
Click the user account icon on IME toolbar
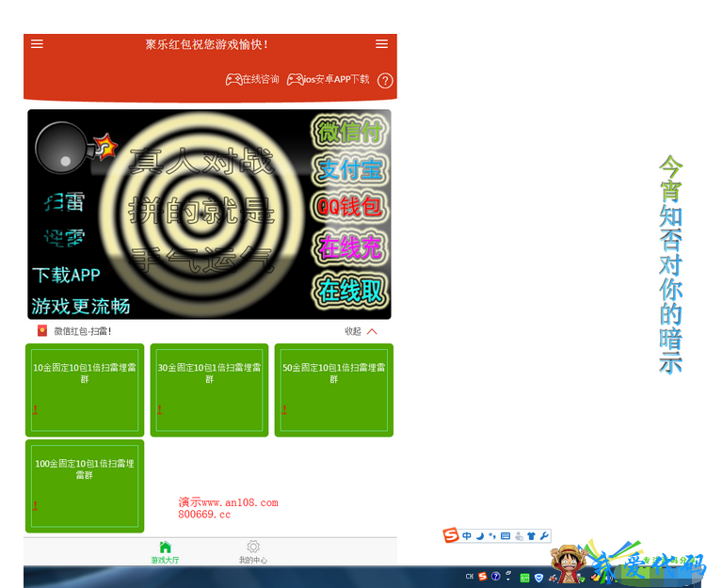(519, 536)
